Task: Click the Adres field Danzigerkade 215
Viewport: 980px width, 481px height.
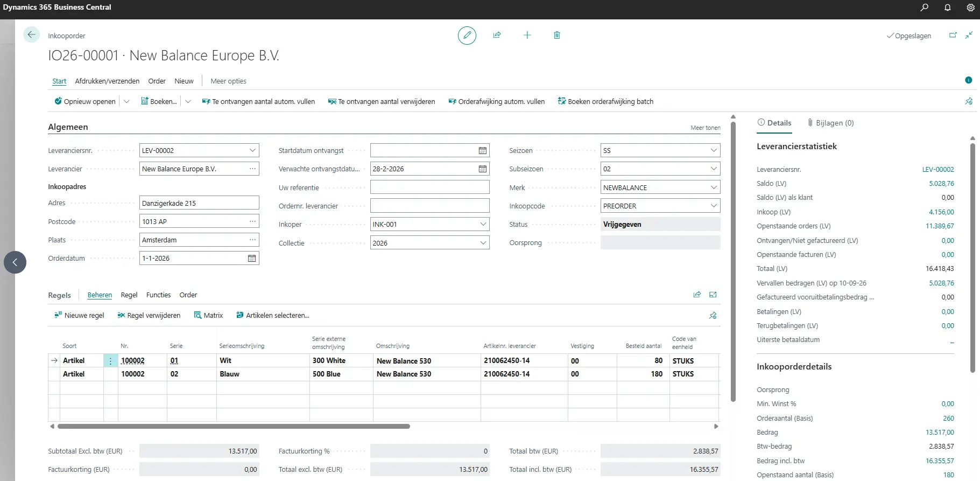Action: tap(199, 203)
